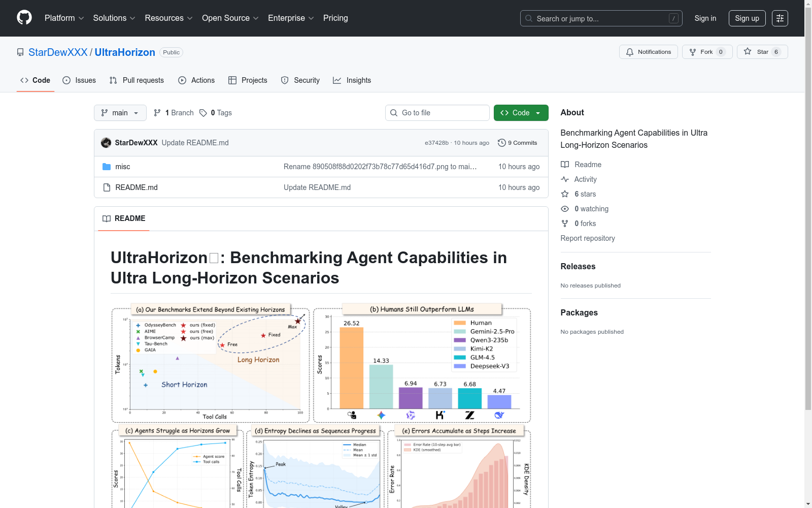The width and height of the screenshot is (812, 508).
Task: Click the Fork icon
Action: coord(693,52)
